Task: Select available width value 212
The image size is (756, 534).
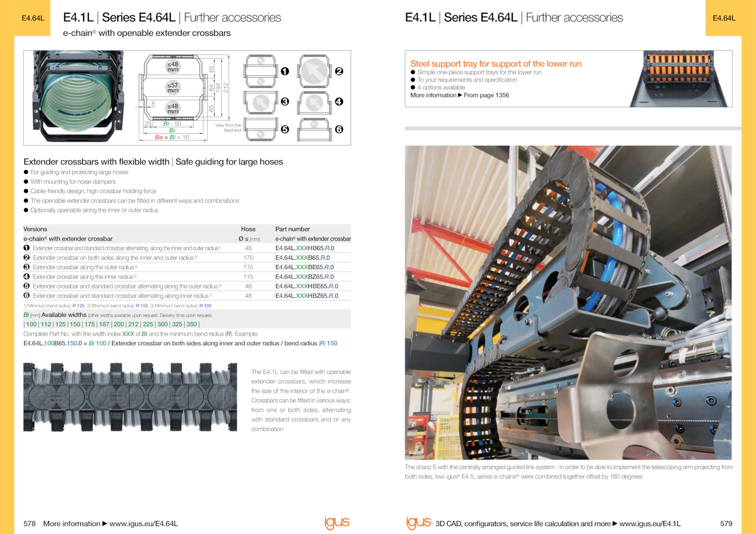Action: coord(133,324)
